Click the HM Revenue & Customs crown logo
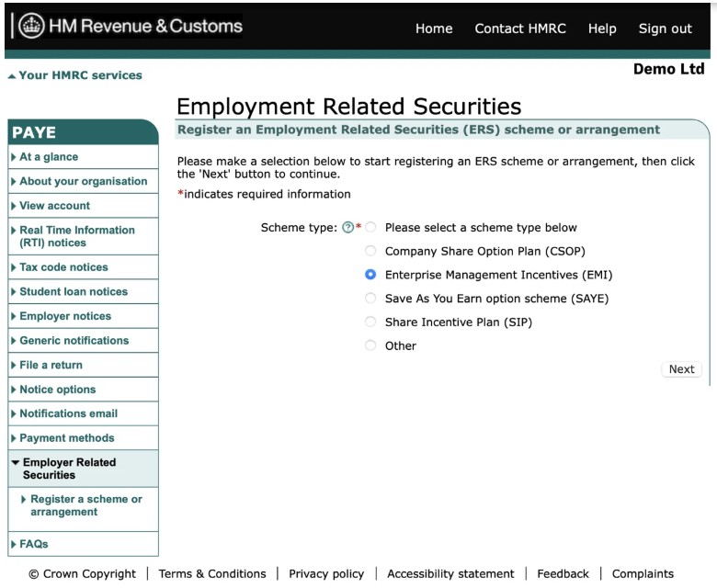This screenshot has height=588, width=717. pos(31,26)
